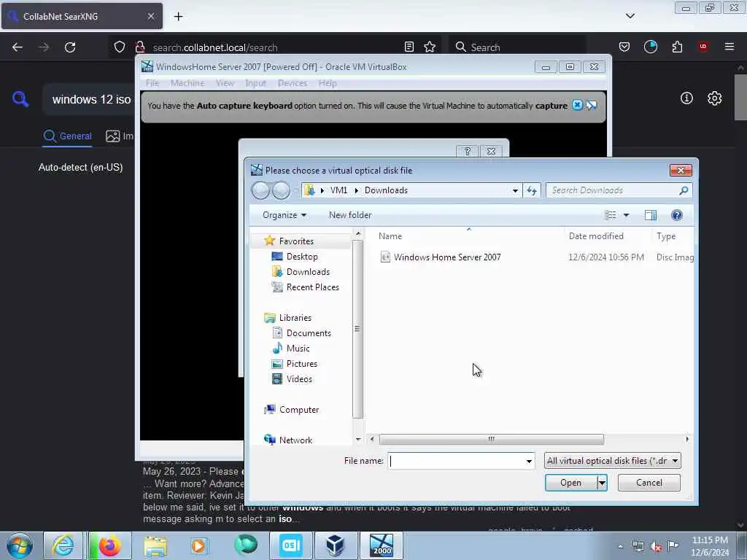Open the file type filter dropdown
The height and width of the screenshot is (560, 747).
click(x=612, y=461)
